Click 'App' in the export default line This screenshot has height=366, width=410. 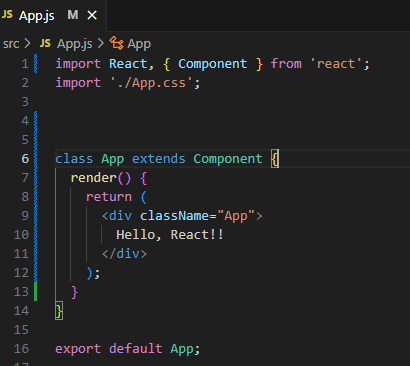(182, 349)
